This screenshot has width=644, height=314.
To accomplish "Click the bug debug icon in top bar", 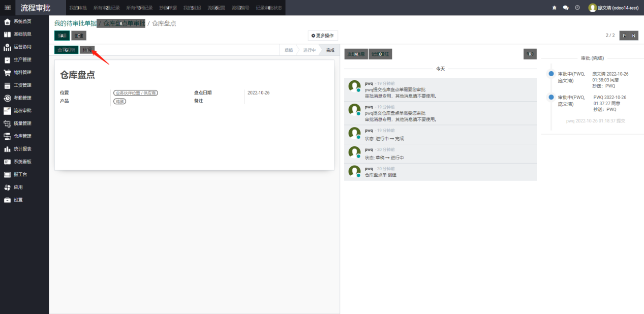I will point(554,8).
